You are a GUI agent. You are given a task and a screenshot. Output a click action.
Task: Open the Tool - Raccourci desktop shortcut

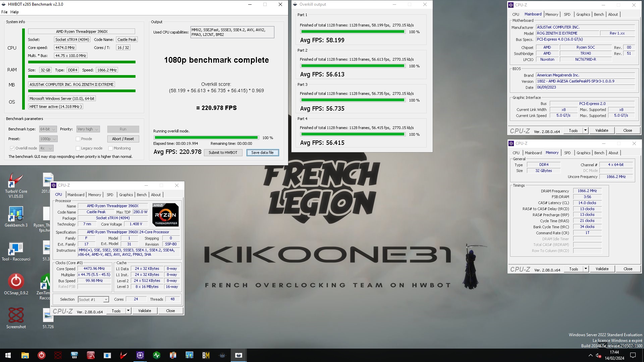[16, 251]
